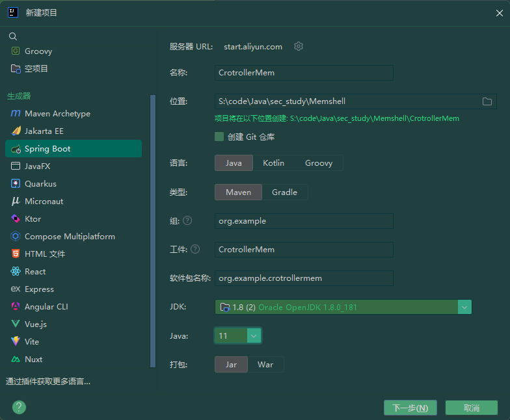Click the search magnifier icon
Screen dimensions: 510x420
(13, 36)
